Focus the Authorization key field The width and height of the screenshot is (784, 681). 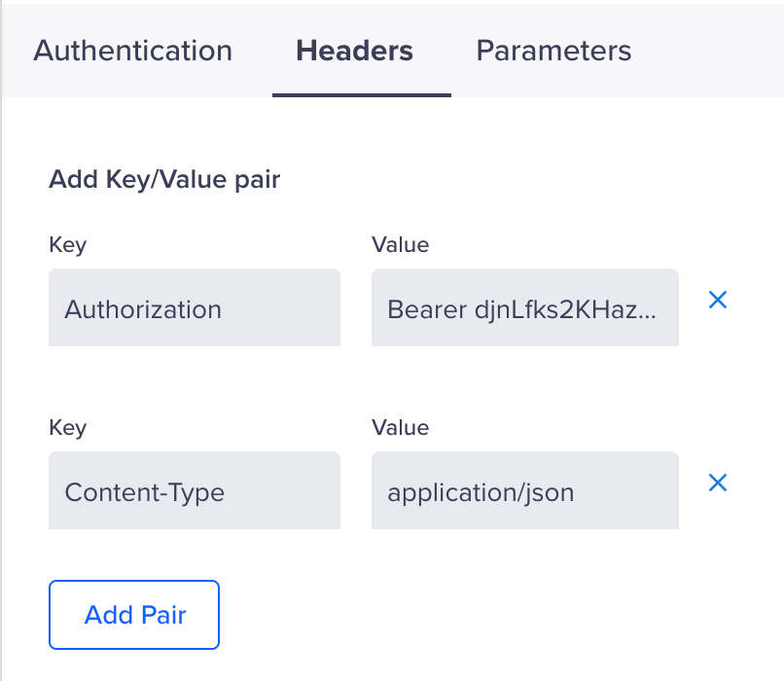click(195, 308)
